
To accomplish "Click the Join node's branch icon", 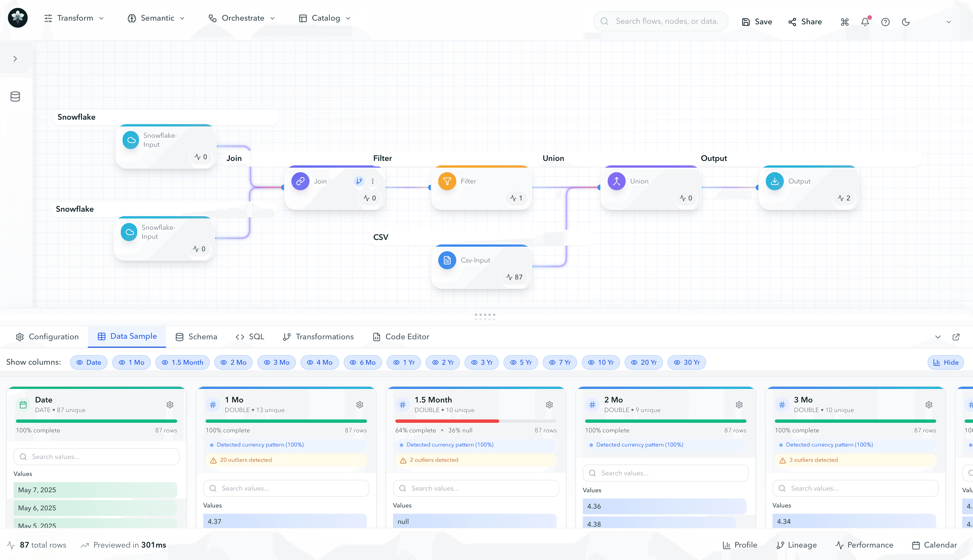I will pos(359,181).
